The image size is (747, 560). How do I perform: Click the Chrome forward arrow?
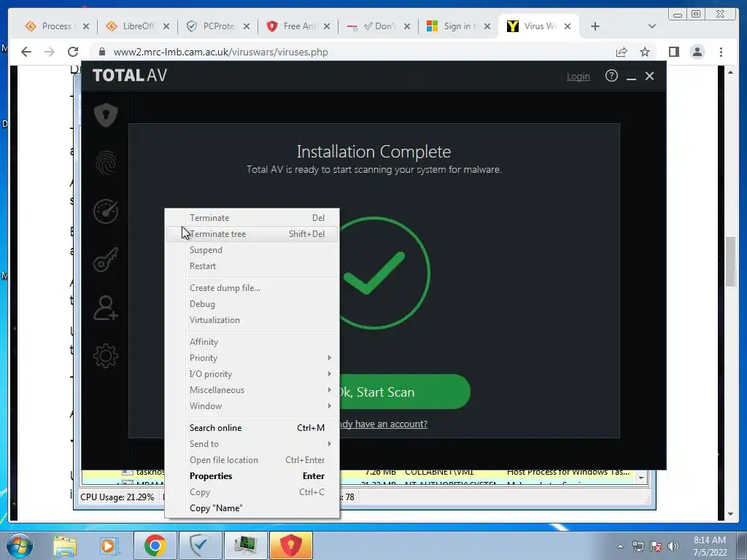point(50,52)
